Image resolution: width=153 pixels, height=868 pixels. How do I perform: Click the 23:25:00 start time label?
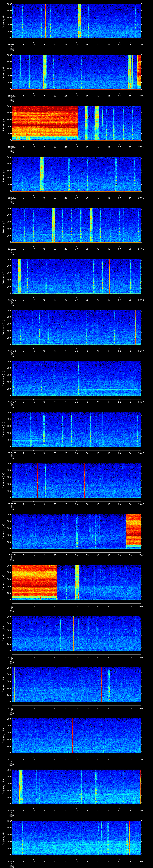click(x=12, y=504)
